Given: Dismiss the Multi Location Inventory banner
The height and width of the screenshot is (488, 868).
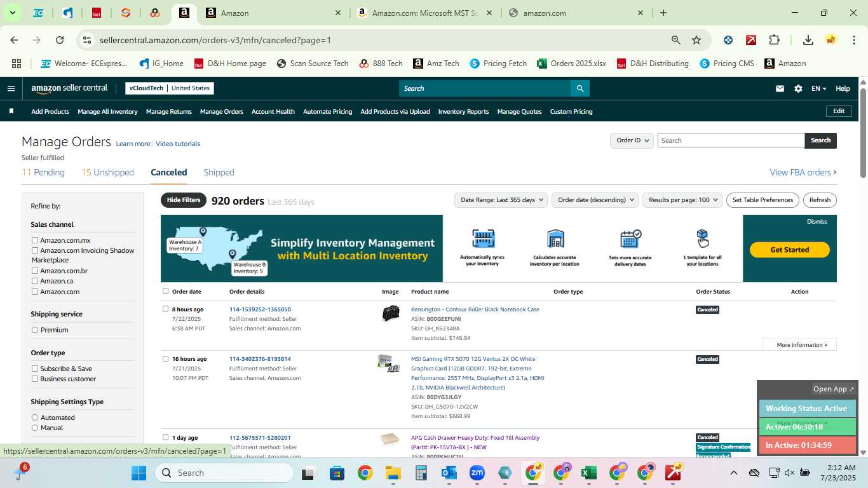Looking at the screenshot, I should (817, 222).
